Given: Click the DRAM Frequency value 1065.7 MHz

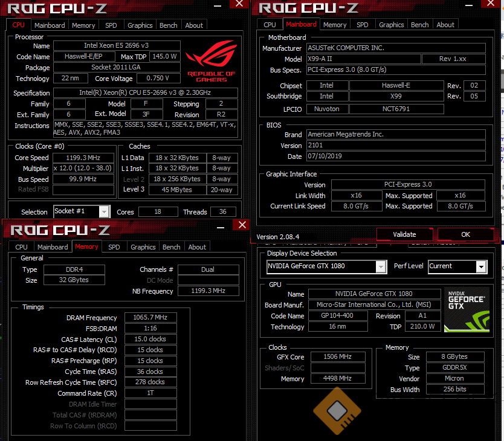Looking at the screenshot, I should (150, 317).
